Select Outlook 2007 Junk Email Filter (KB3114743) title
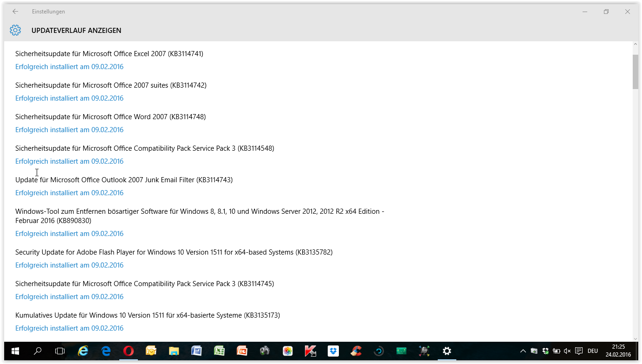642x364 pixels. (124, 180)
